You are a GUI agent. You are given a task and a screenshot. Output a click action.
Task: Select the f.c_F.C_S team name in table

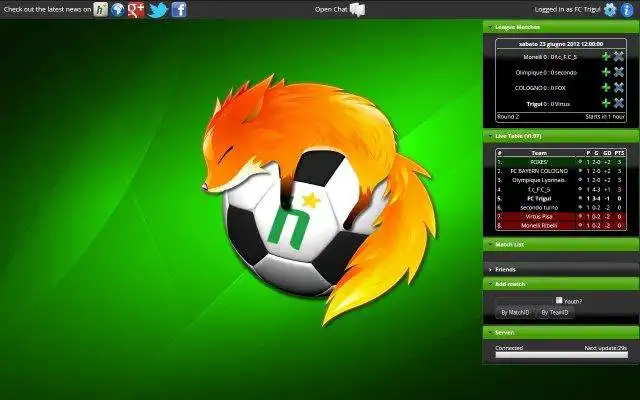pyautogui.click(x=539, y=189)
